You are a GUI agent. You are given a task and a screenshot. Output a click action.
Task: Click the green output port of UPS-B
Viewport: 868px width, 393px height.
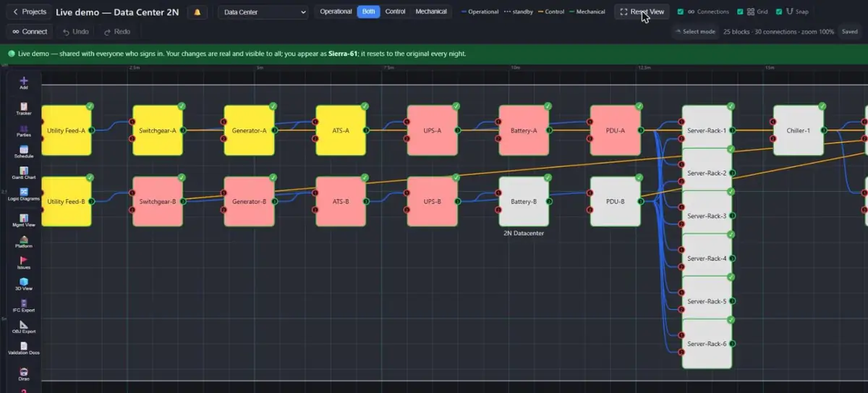click(x=458, y=202)
